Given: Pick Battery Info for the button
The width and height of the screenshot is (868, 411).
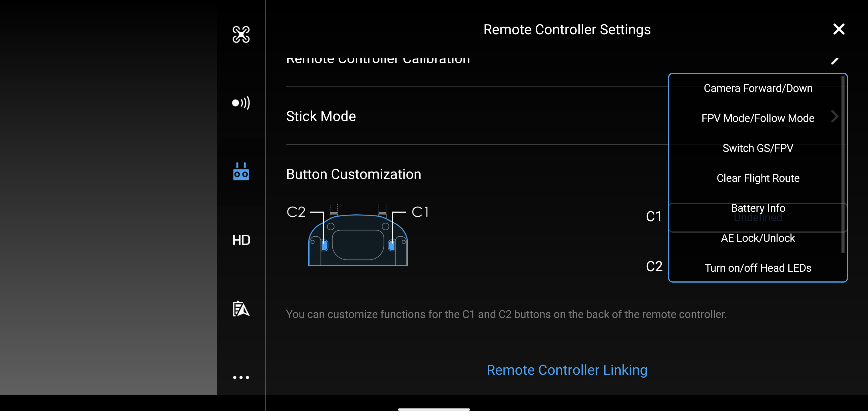Looking at the screenshot, I should [758, 208].
